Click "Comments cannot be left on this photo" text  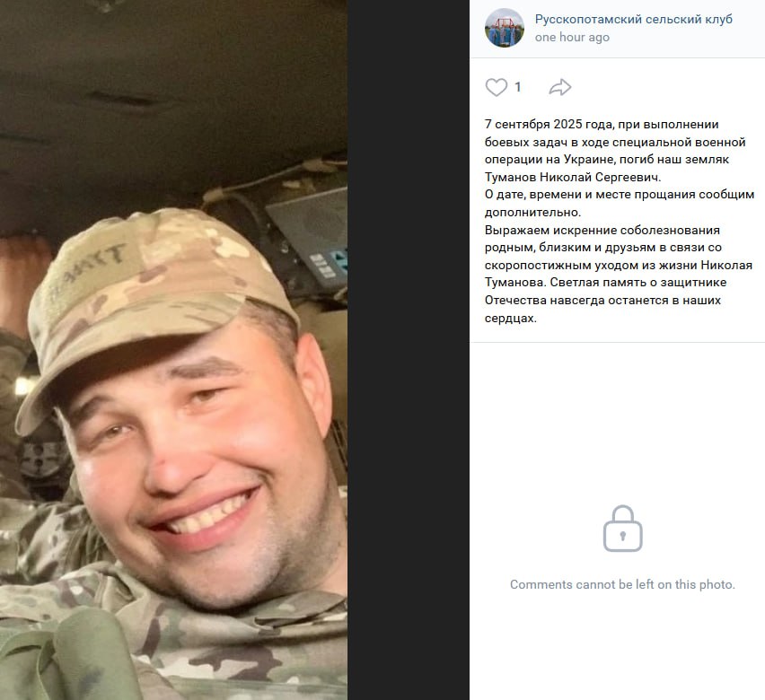click(x=622, y=584)
